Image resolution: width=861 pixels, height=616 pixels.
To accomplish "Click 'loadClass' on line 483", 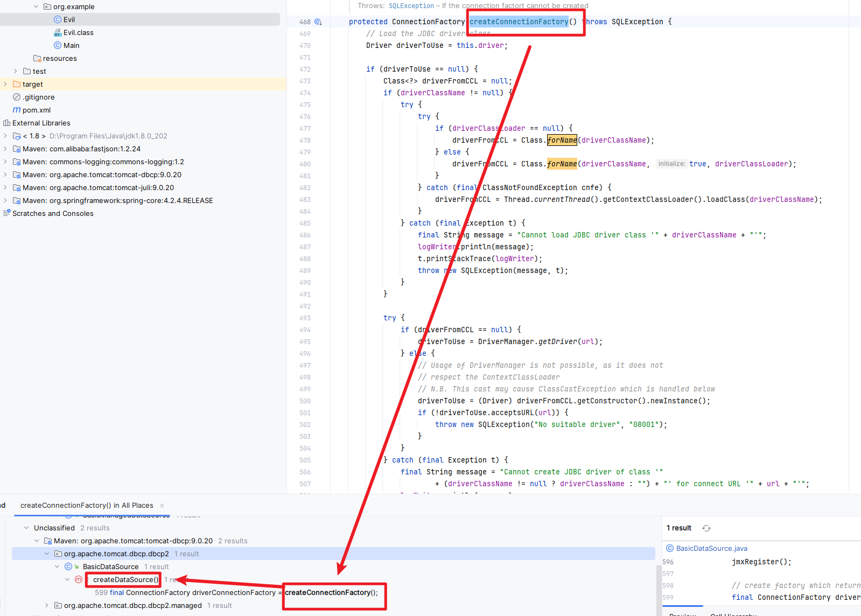I will point(726,199).
